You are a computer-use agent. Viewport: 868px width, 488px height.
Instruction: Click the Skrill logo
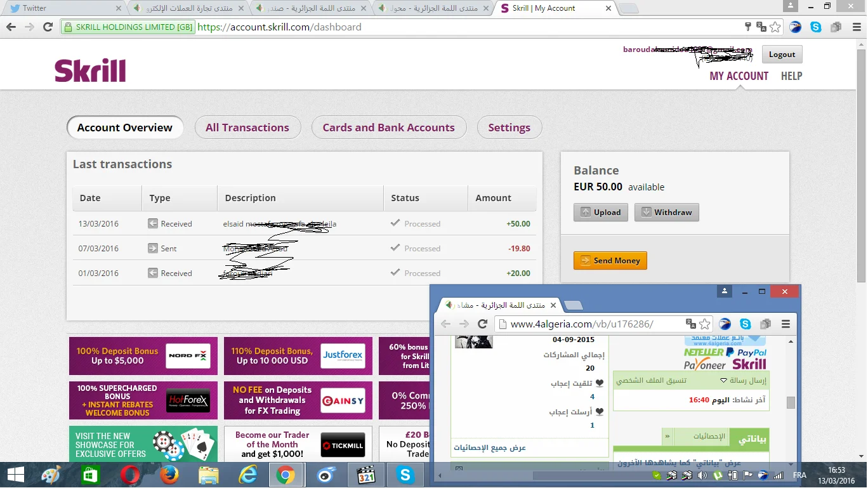pyautogui.click(x=90, y=70)
